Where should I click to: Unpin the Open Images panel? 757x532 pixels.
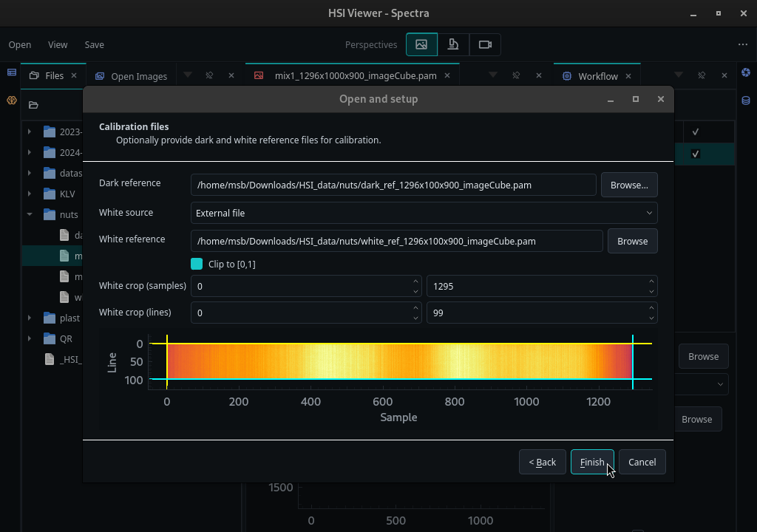pyautogui.click(x=209, y=75)
